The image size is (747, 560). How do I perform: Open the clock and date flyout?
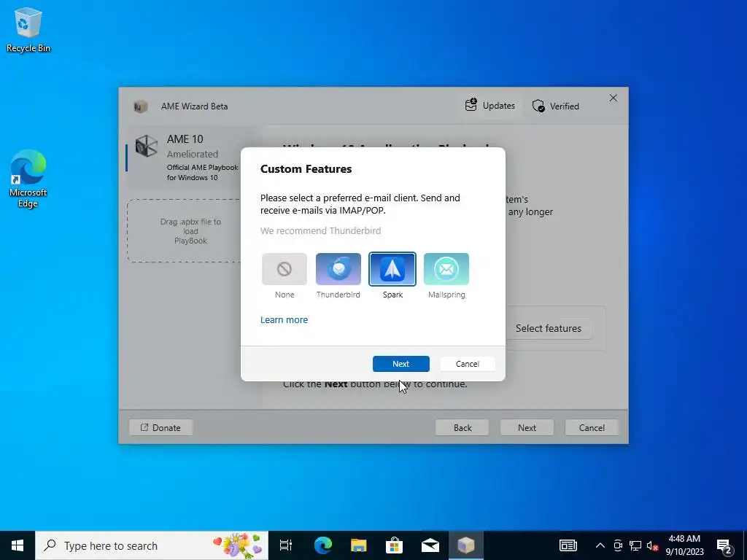pyautogui.click(x=684, y=545)
